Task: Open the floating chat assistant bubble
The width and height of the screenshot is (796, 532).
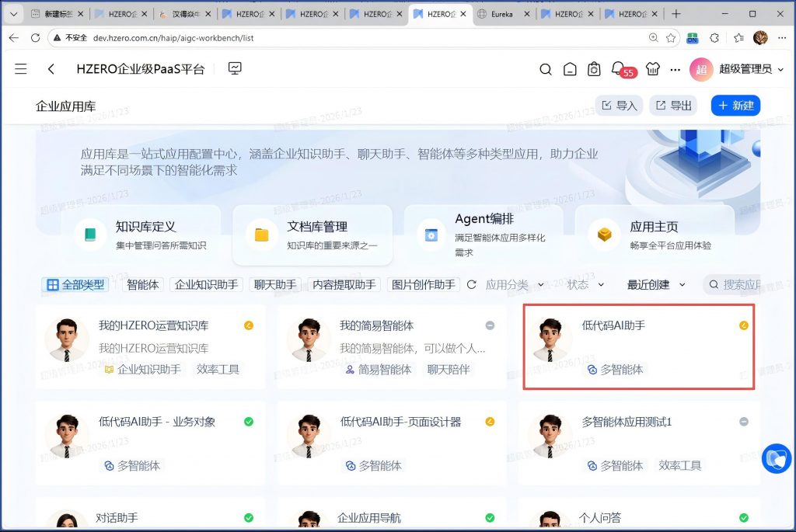Action: tap(775, 459)
